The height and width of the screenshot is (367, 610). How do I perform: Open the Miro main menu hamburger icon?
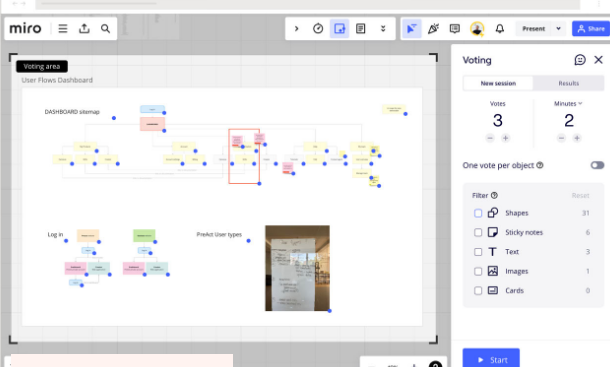[x=63, y=29]
